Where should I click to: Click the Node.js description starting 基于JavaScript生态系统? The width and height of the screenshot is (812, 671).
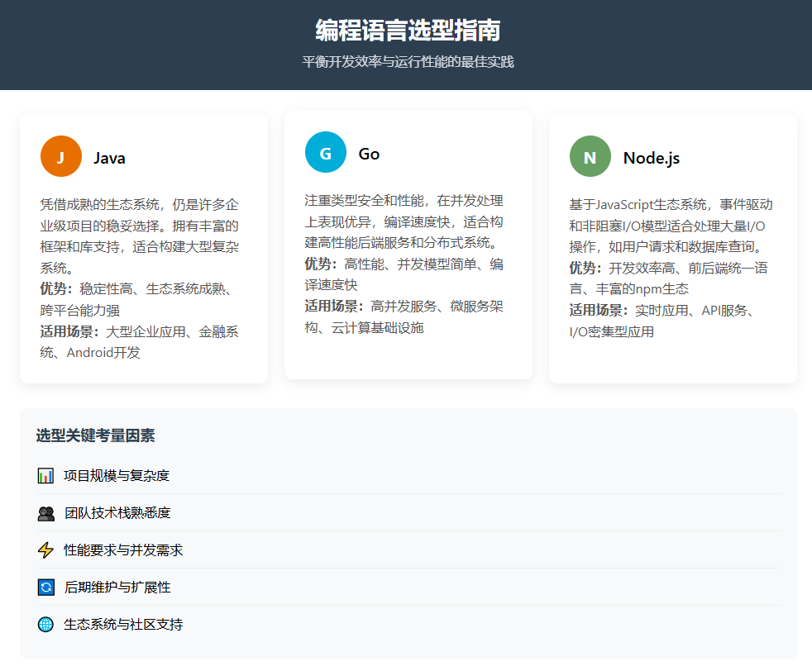click(x=671, y=226)
